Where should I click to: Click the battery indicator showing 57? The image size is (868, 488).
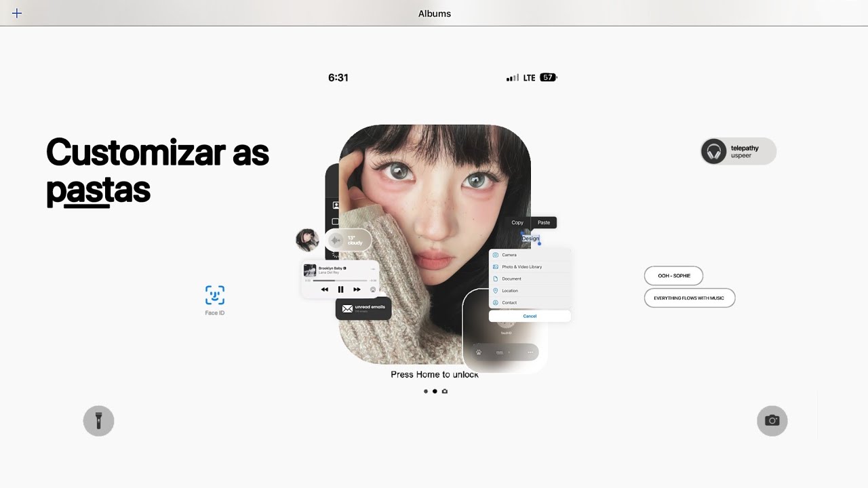(x=549, y=78)
